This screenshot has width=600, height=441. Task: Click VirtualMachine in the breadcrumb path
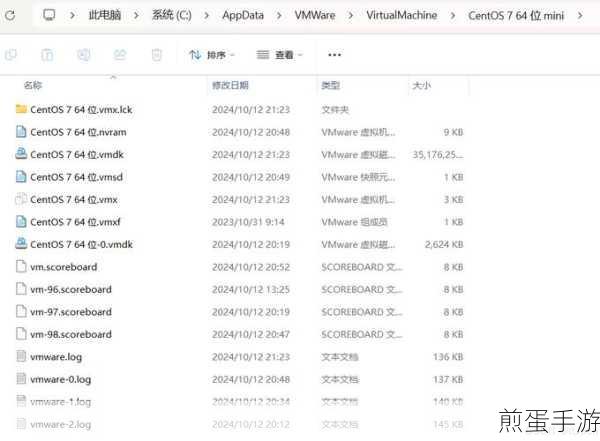[401, 15]
